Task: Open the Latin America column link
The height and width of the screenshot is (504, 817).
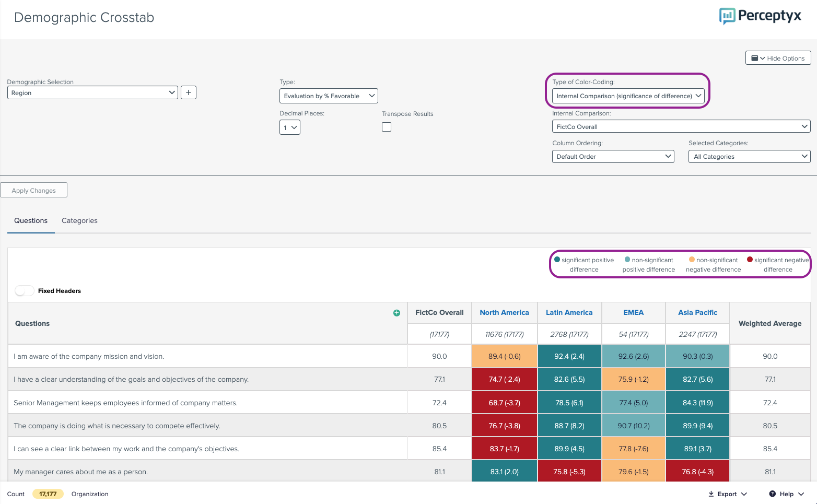Action: pyautogui.click(x=569, y=312)
